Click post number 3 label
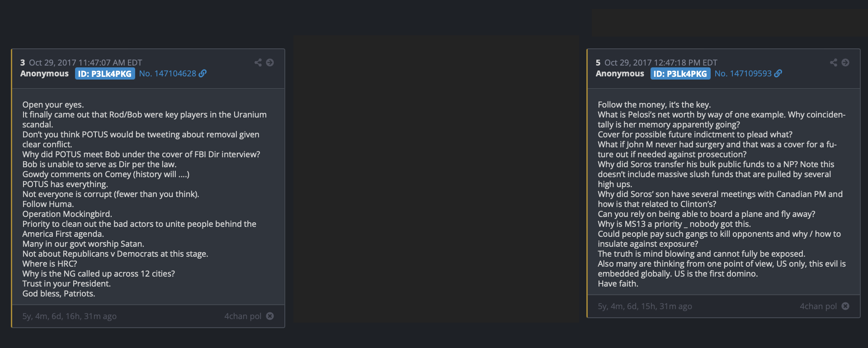Screen dimensions: 868x348 (x=23, y=62)
